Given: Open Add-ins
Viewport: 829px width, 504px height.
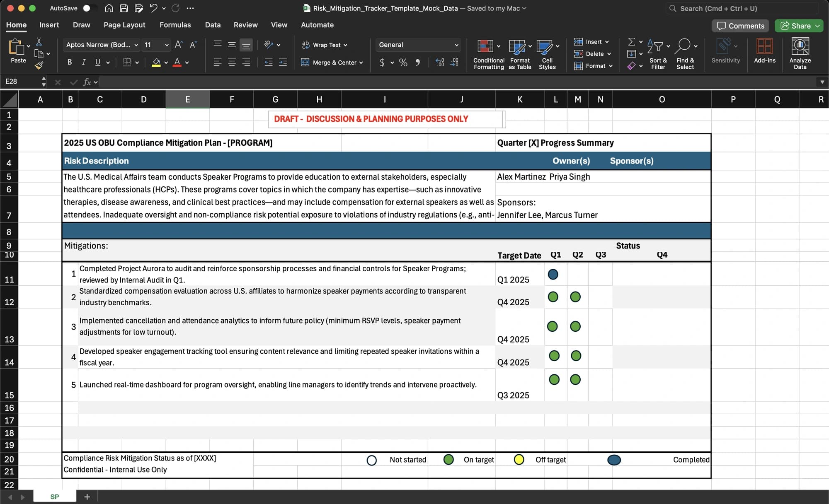Looking at the screenshot, I should point(764,51).
